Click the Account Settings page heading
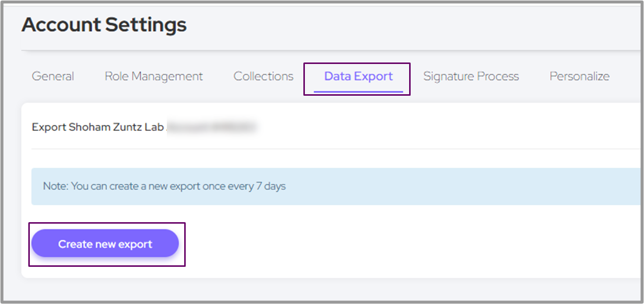Viewport: 644px width, 304px height. click(x=104, y=25)
